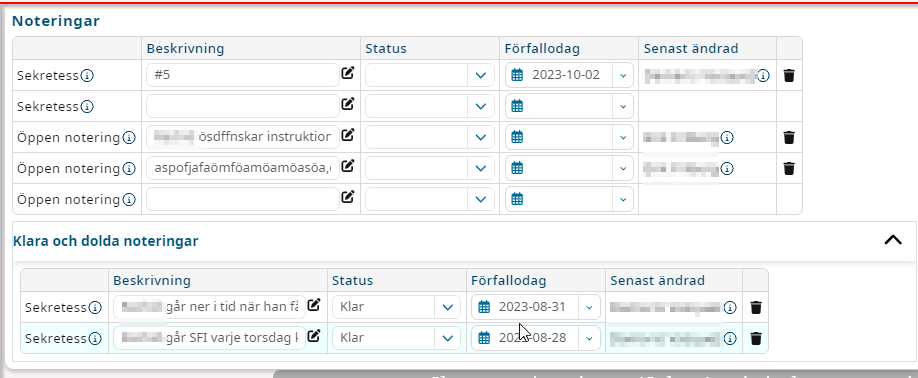Open calendar icon for 2023-10-02 due date

[517, 75]
